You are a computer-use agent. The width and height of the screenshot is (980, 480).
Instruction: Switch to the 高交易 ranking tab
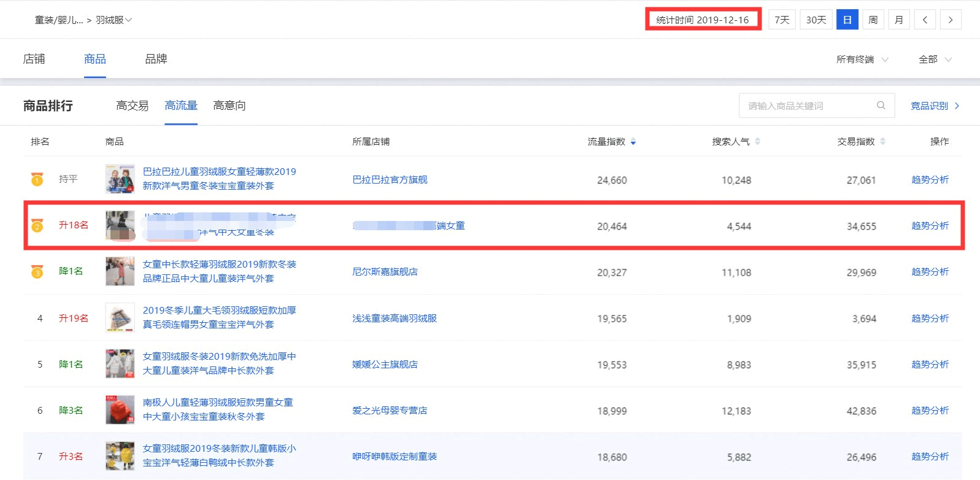132,106
